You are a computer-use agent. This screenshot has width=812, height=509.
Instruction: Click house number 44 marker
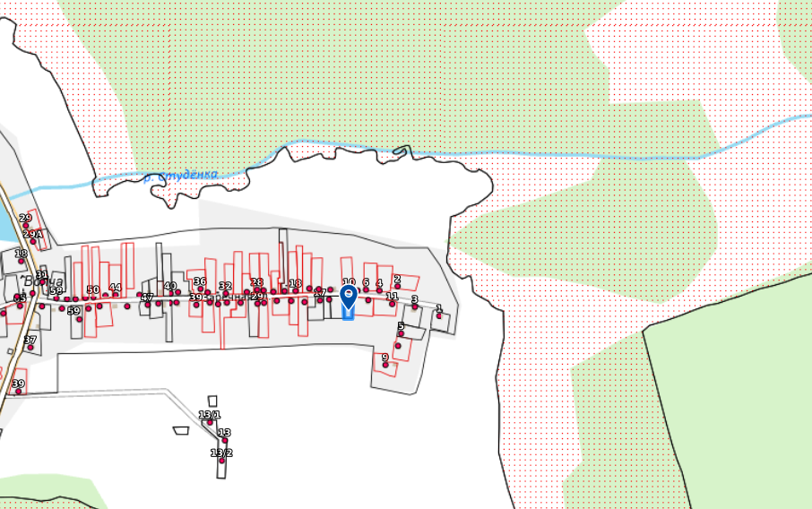116,294
